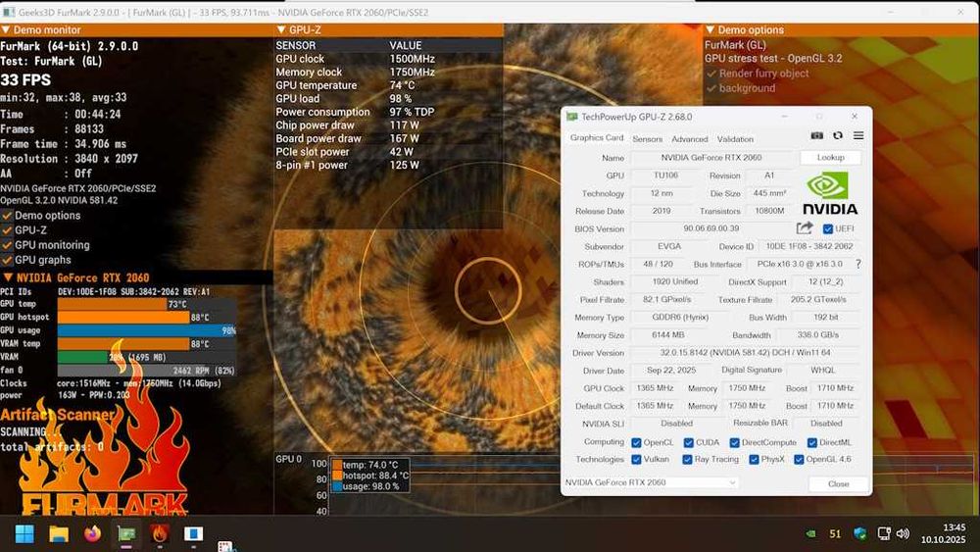Click the BIOS export share icon
Image resolution: width=980 pixels, height=552 pixels.
click(805, 228)
